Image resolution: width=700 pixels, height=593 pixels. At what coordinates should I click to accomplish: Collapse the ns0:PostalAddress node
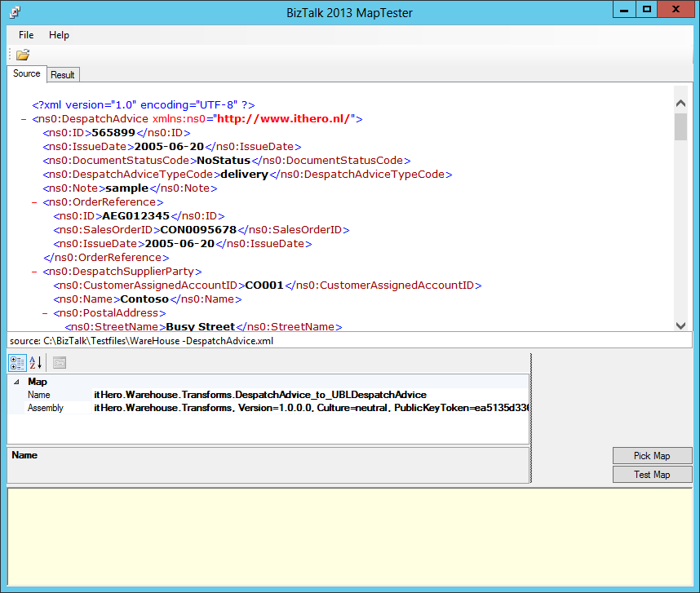pos(45,313)
